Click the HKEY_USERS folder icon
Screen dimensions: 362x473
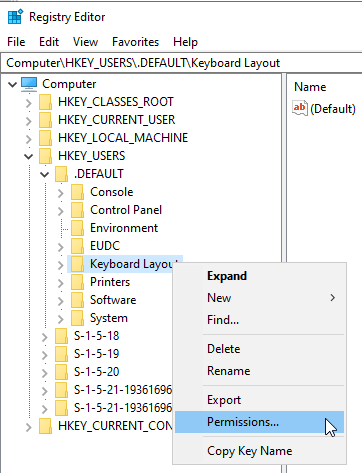click(45, 156)
